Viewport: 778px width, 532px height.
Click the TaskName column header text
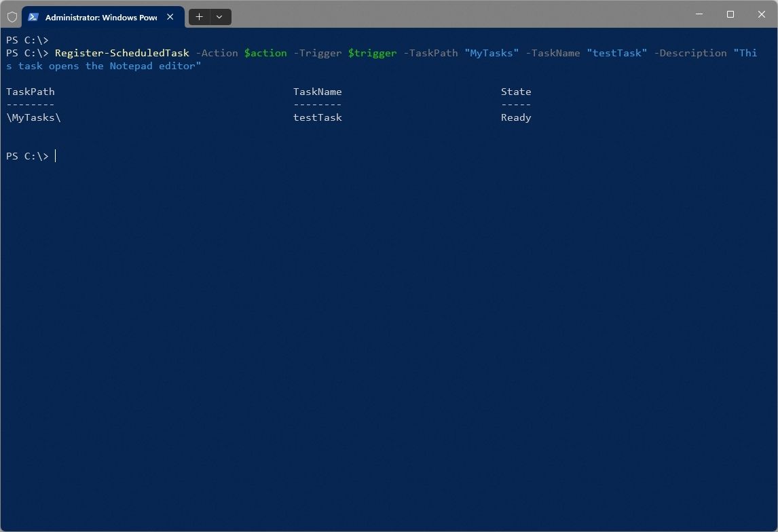pos(317,92)
